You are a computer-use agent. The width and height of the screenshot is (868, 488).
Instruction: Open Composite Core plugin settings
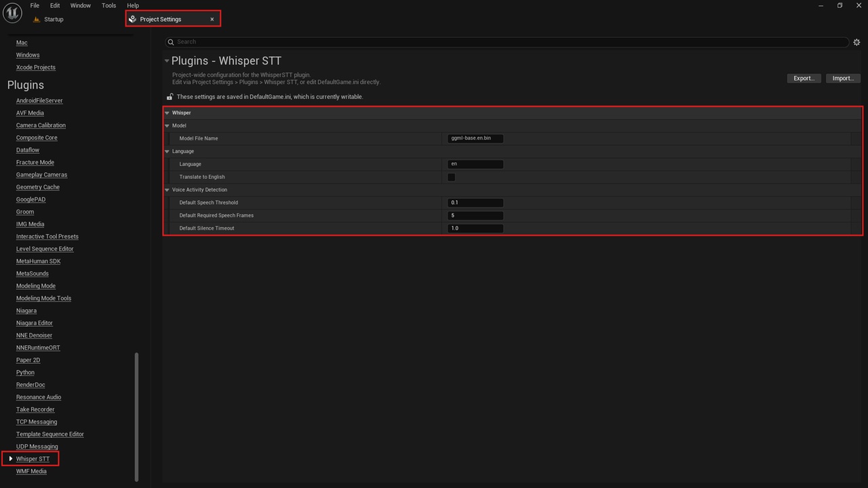click(37, 138)
